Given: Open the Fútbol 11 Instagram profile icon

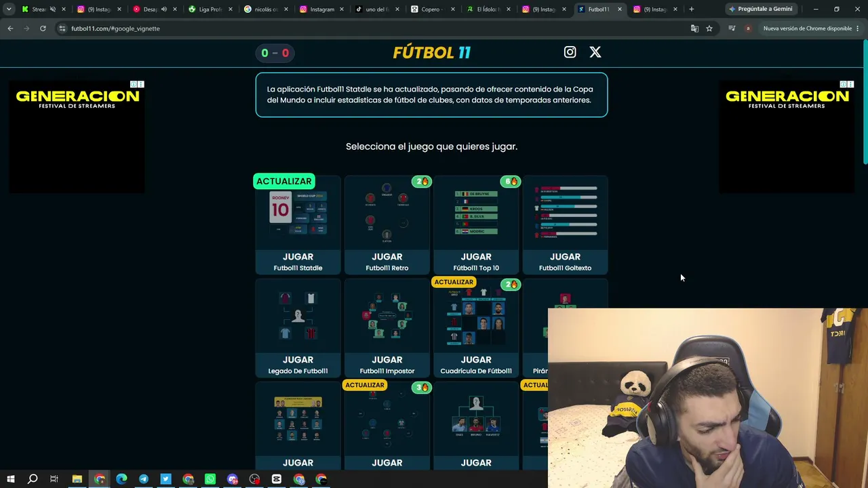Looking at the screenshot, I should (570, 52).
